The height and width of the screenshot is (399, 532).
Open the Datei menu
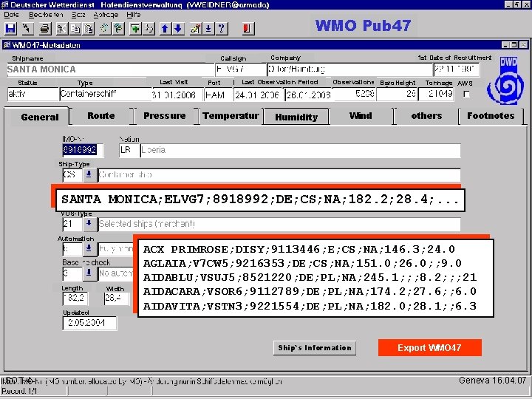(12, 15)
